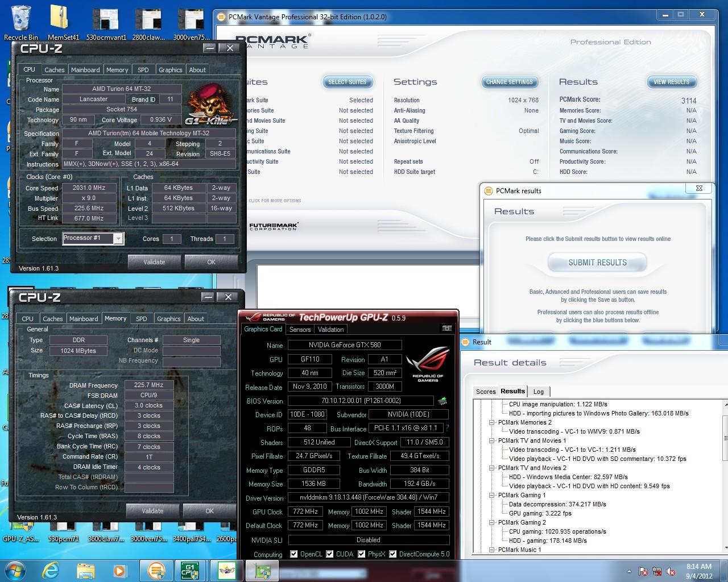
Task: Click the Result details scroll-up arrow
Action: pos(726,404)
